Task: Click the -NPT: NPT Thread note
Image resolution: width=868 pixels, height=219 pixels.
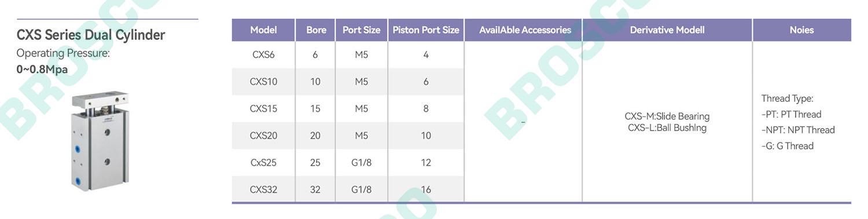Action: click(x=798, y=130)
